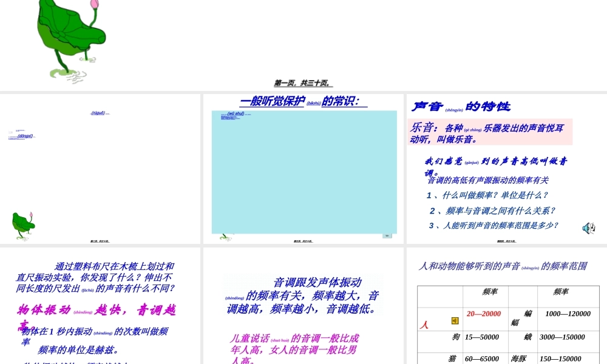Click question 3 about 人能听到声音的频率范围
This screenshot has width=607, height=364.
coord(493,226)
